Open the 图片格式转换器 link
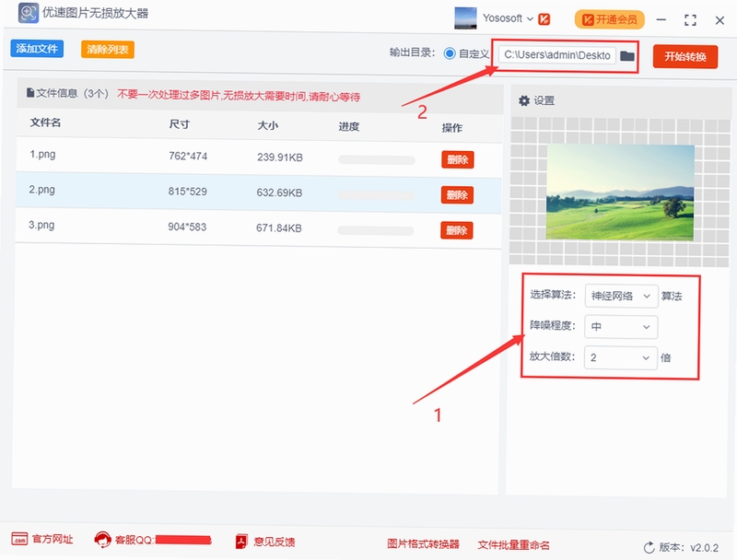Screen dimensions: 737x560 tap(423, 543)
